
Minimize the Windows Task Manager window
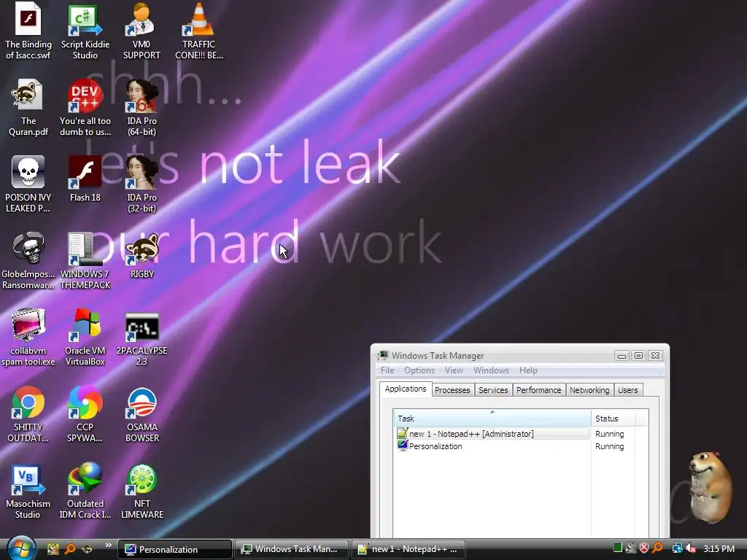(622, 356)
